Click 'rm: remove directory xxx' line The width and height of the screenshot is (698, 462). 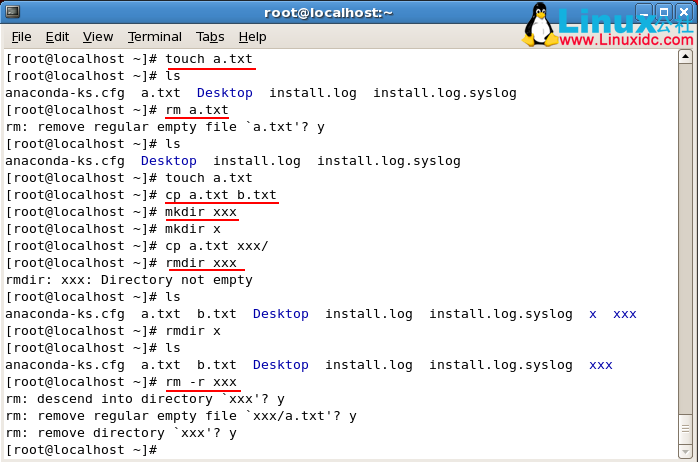[x=121, y=433]
